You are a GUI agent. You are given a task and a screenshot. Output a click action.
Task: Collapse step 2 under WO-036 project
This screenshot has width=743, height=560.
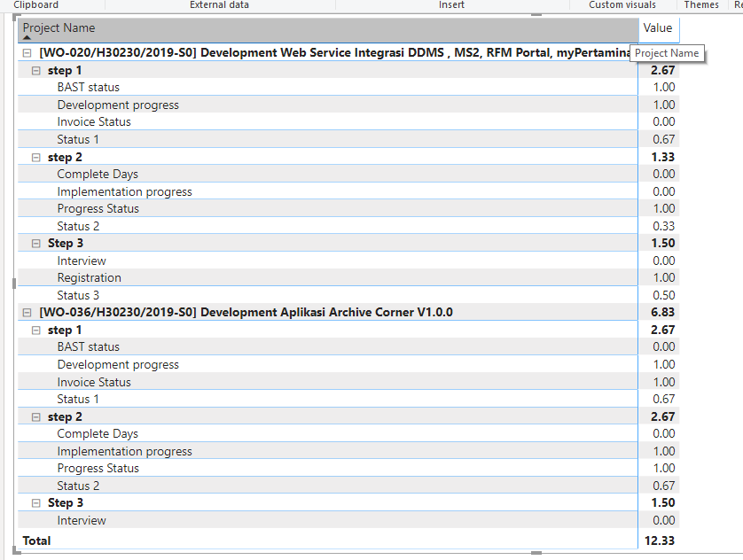click(x=36, y=416)
